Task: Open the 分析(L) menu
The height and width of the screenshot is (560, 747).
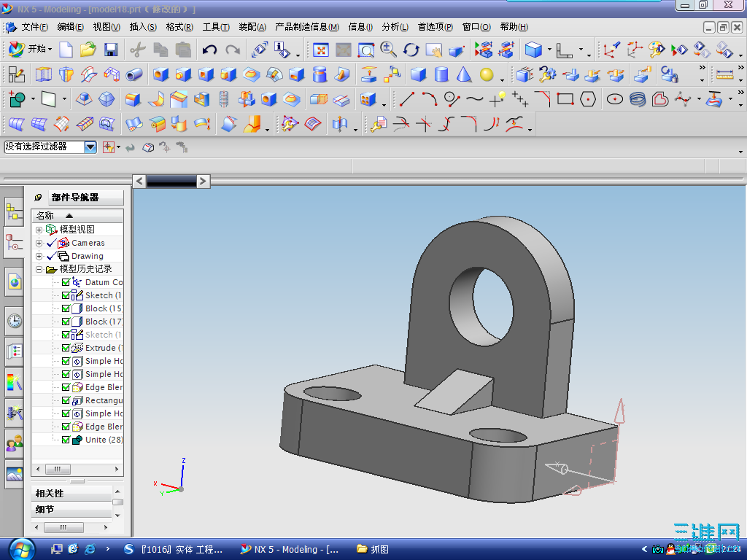Action: tap(395, 27)
